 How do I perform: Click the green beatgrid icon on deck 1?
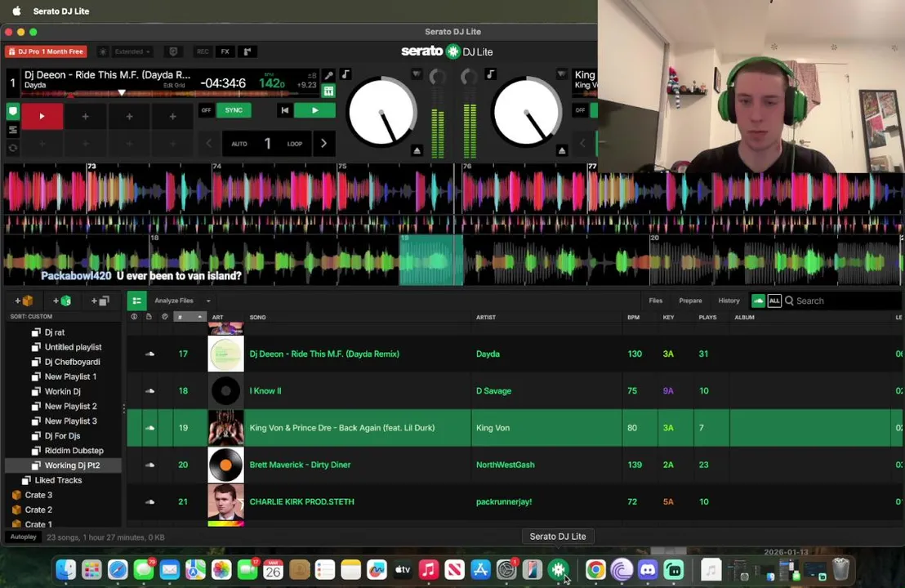pyautogui.click(x=328, y=91)
